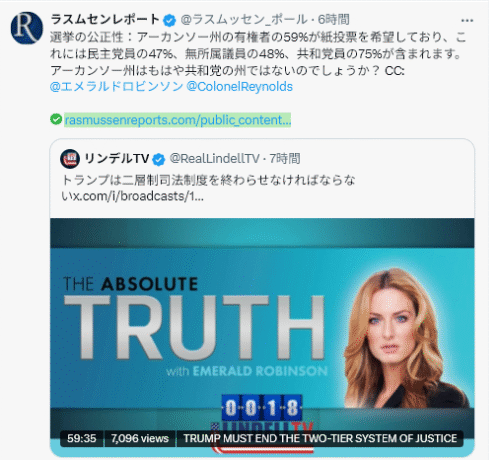Viewport: 500px width, 460px height.
Task: Open the 7時間 quoted post timestamp
Action: coord(285,158)
